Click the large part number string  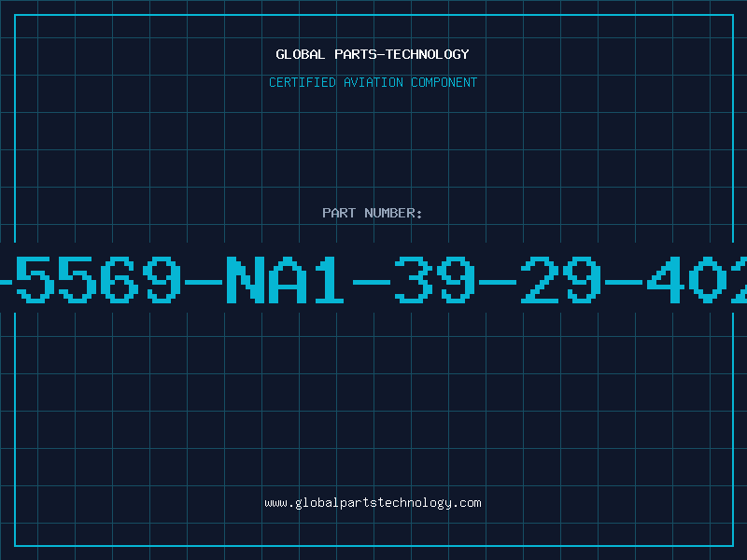pyautogui.click(x=373, y=280)
